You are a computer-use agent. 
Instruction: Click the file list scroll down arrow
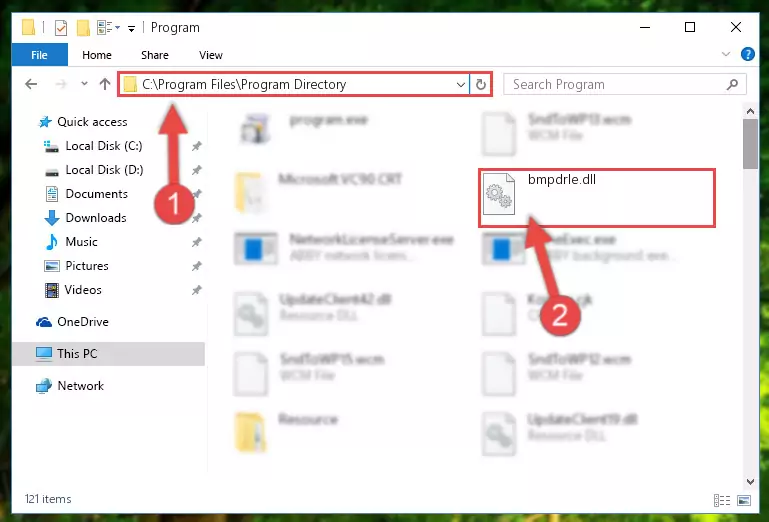[x=750, y=481]
